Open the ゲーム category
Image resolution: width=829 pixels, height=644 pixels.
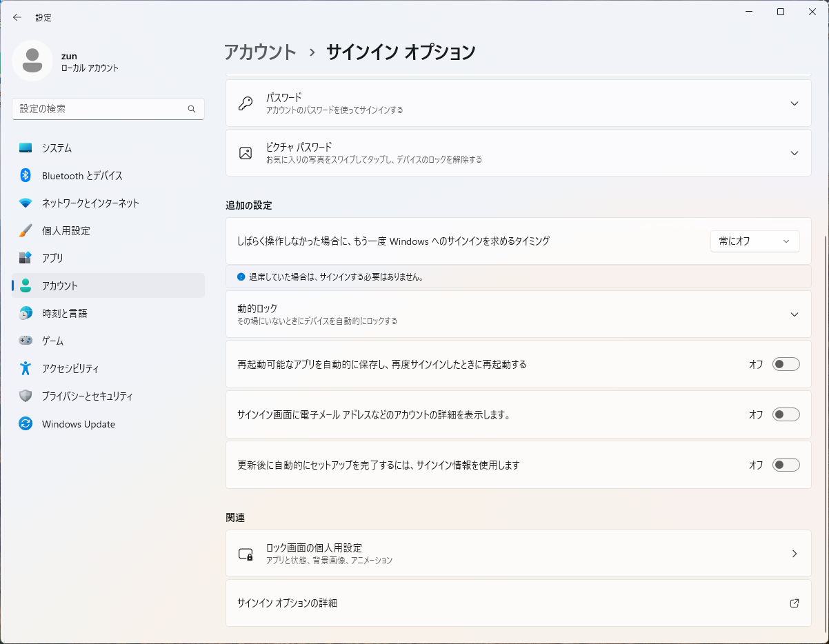click(108, 341)
